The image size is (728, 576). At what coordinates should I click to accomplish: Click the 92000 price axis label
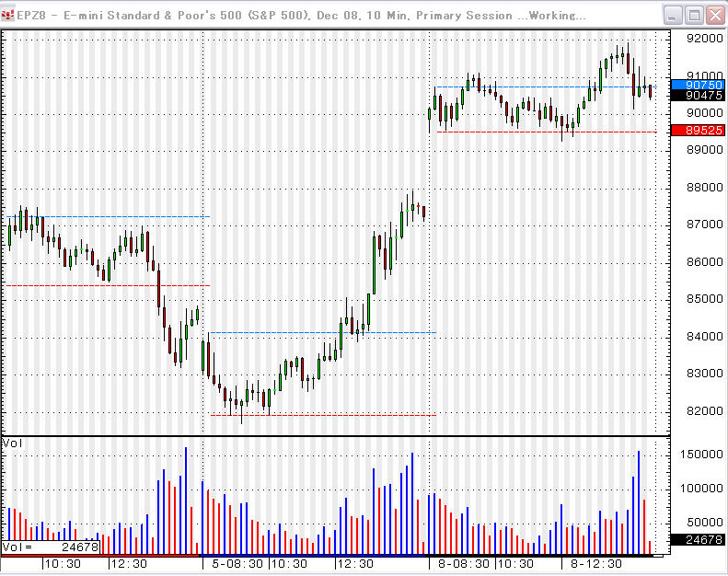click(x=704, y=39)
